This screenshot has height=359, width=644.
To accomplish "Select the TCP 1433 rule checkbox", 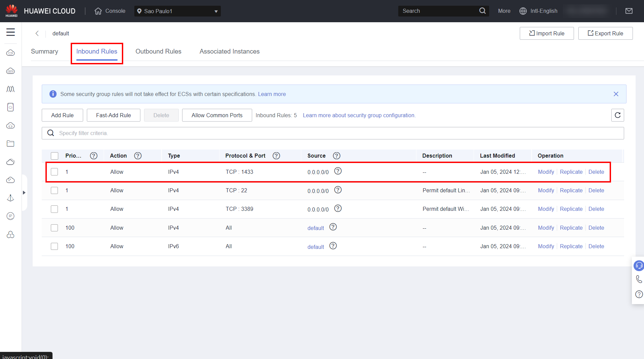I will pyautogui.click(x=55, y=172).
